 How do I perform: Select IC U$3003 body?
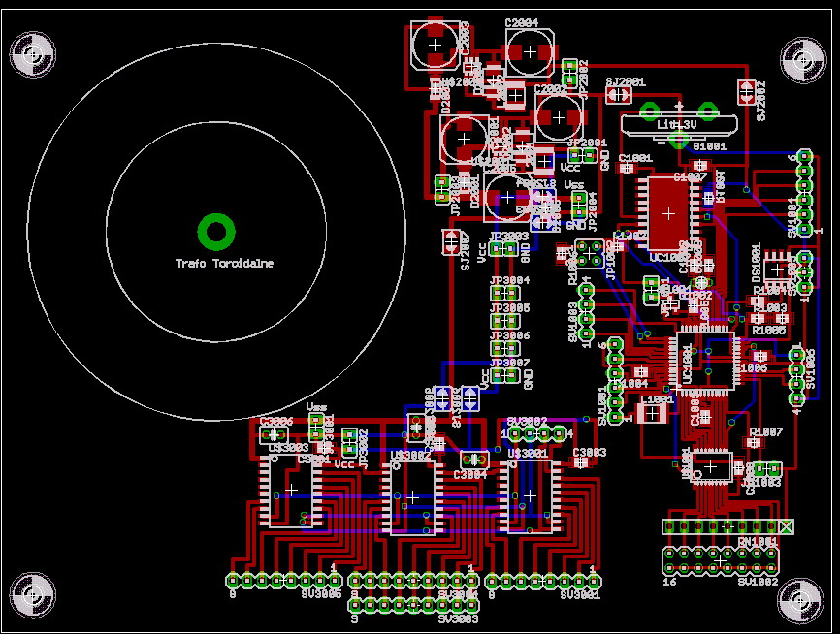(x=291, y=491)
